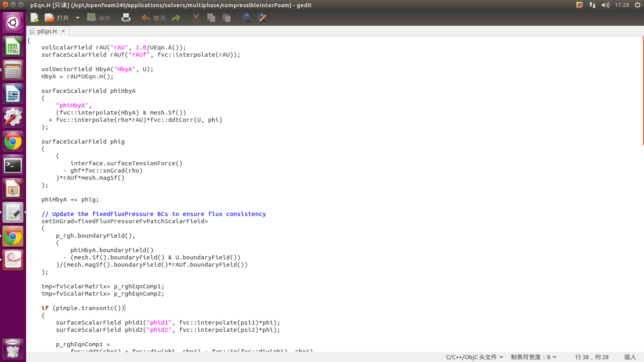The width and height of the screenshot is (644, 362).
Task: Select the pEqn.H document tab
Action: click(47, 31)
